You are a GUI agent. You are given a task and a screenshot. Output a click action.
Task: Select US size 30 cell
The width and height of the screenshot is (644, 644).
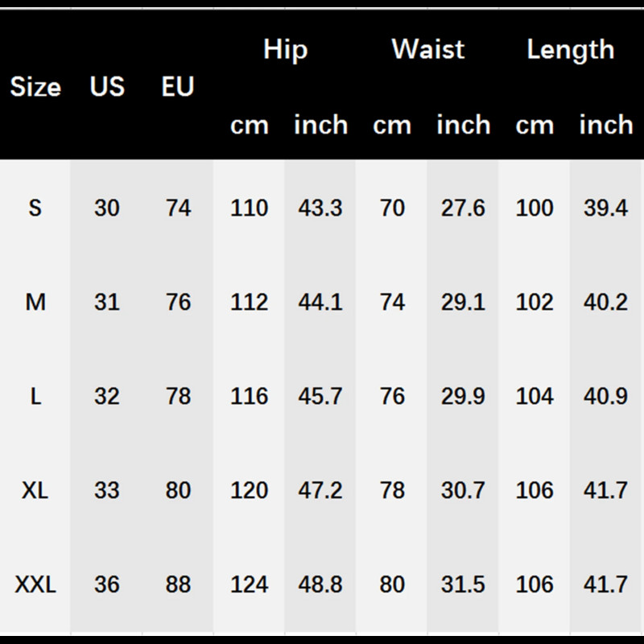tap(107, 208)
